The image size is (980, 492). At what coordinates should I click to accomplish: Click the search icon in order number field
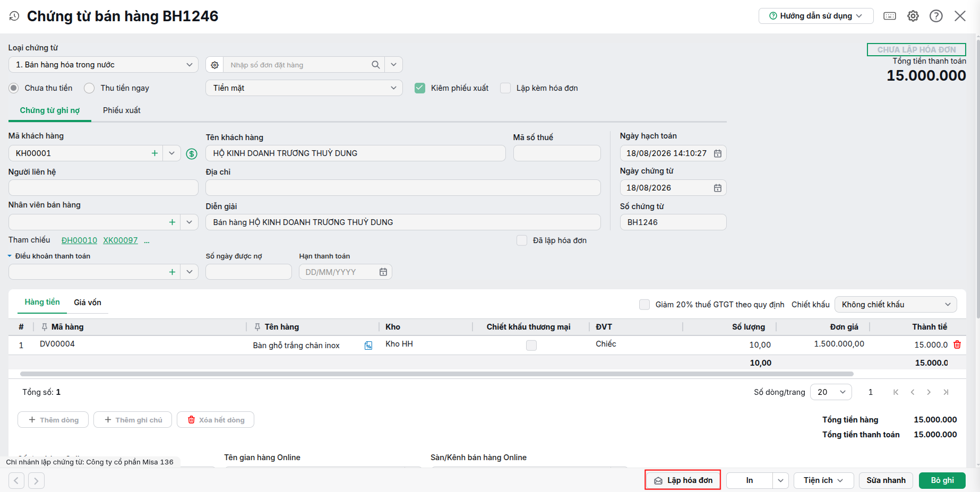click(x=376, y=65)
